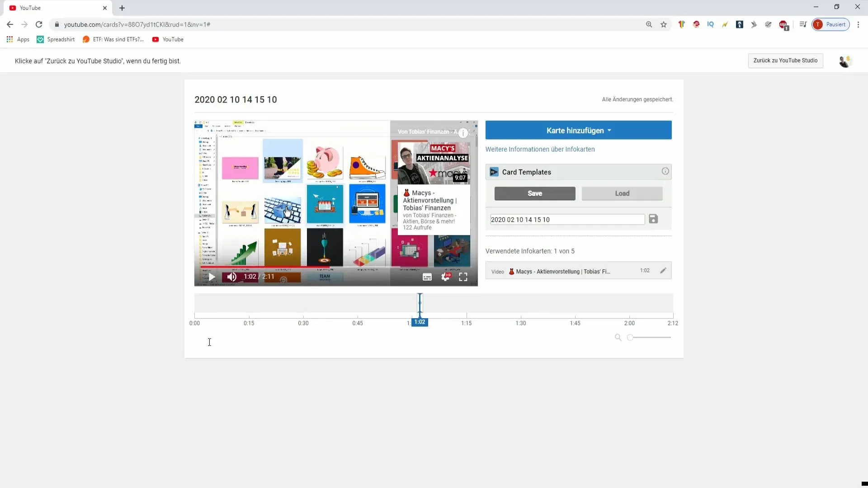Click the floppy disk save icon
This screenshot has width=868, height=488.
point(653,219)
